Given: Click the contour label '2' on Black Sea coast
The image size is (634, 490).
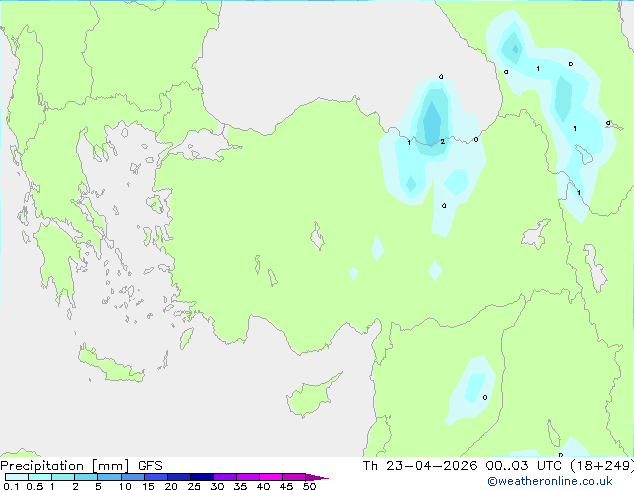Looking at the screenshot, I should tap(442, 142).
